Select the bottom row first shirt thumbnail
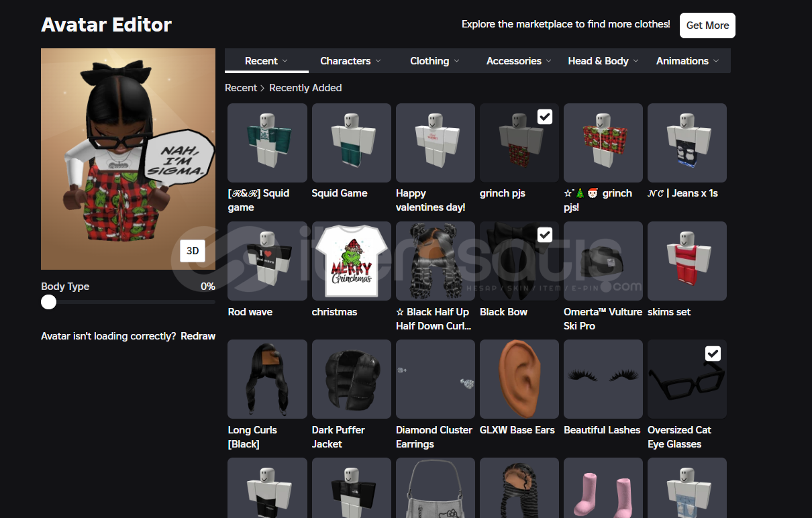Image resolution: width=812 pixels, height=518 pixels. click(x=267, y=488)
